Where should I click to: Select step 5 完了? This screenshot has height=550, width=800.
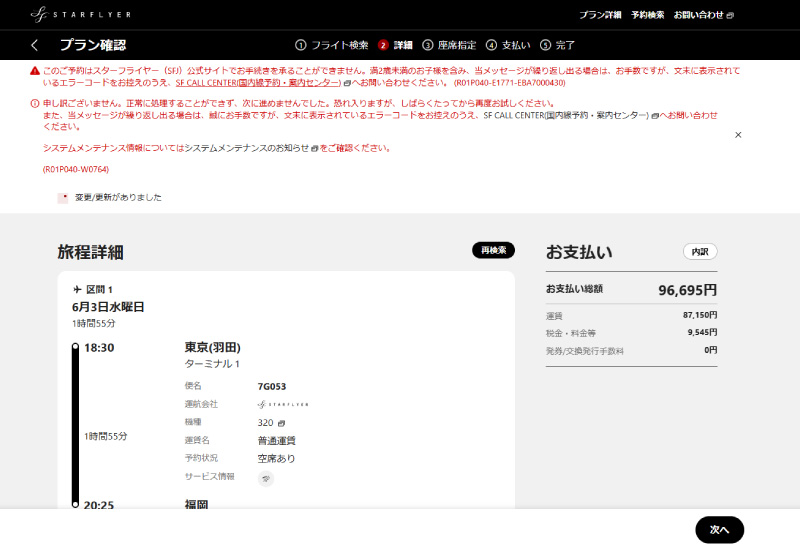pos(558,45)
